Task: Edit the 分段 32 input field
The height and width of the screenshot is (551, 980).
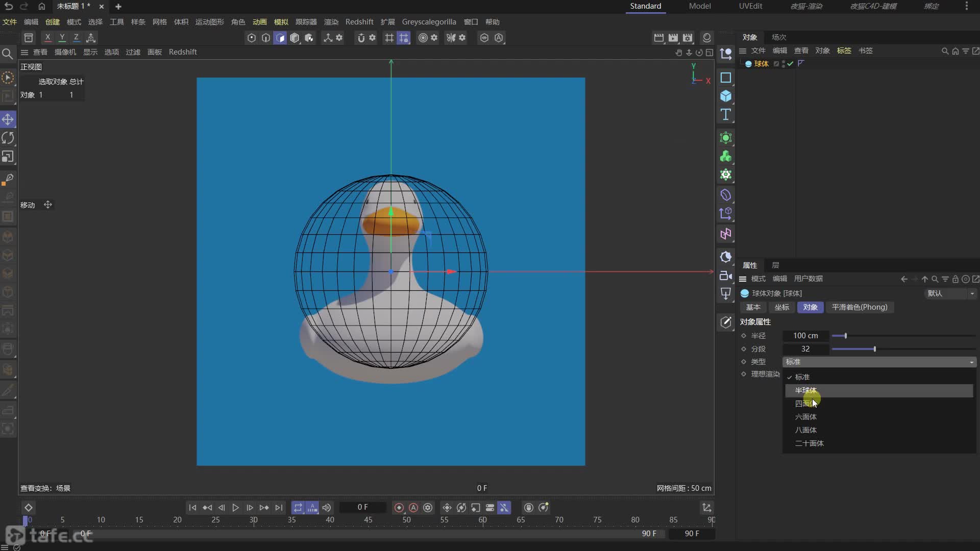Action: (805, 349)
